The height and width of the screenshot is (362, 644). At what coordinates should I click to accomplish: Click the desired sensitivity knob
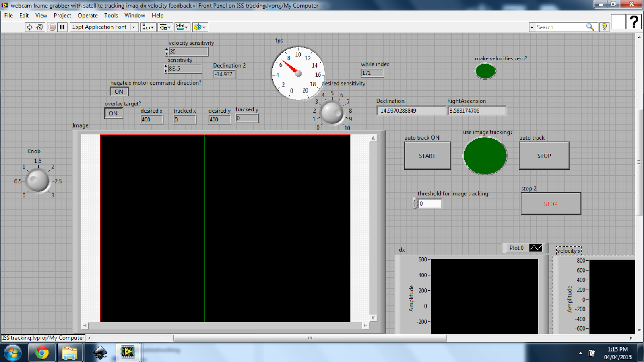332,113
